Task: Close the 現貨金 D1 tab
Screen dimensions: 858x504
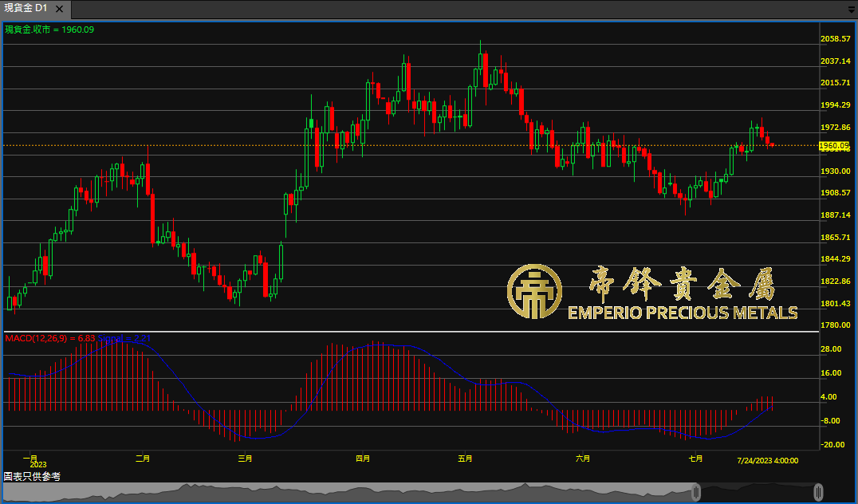Action: (60, 9)
